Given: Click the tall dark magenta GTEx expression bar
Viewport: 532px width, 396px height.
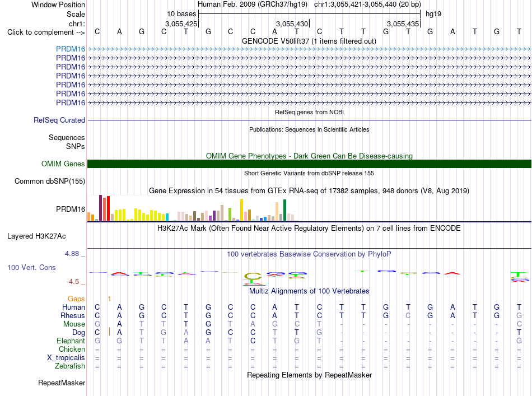Looking at the screenshot, I should click(100, 208).
